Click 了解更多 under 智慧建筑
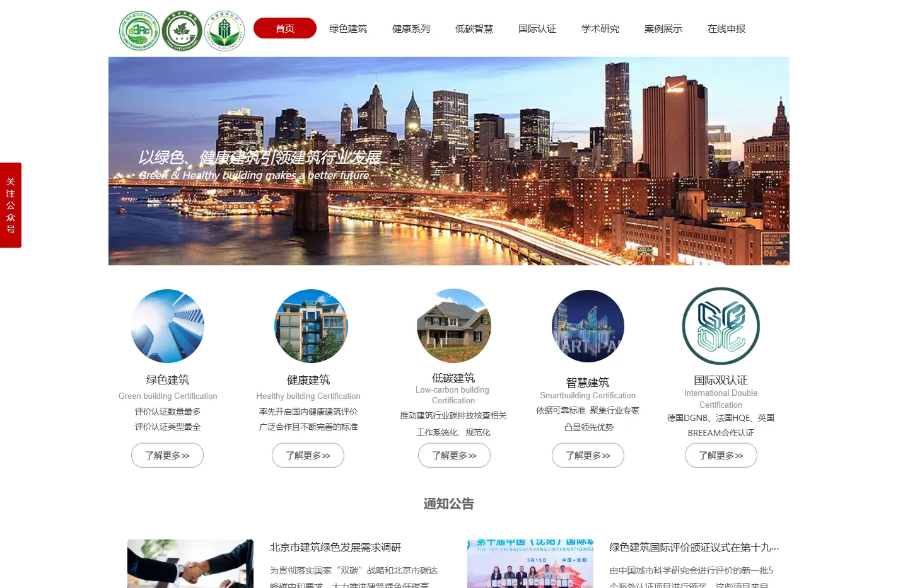The image size is (898, 588). [588, 455]
